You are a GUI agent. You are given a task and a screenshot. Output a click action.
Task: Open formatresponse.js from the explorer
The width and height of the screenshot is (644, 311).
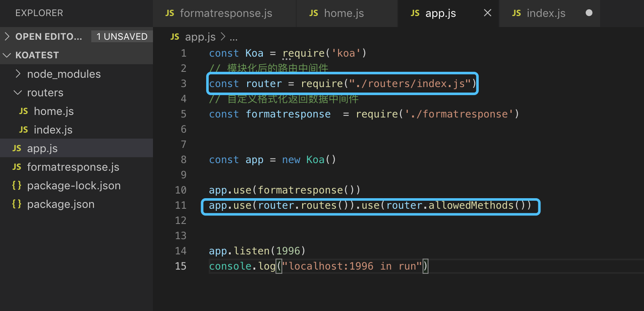tap(73, 167)
